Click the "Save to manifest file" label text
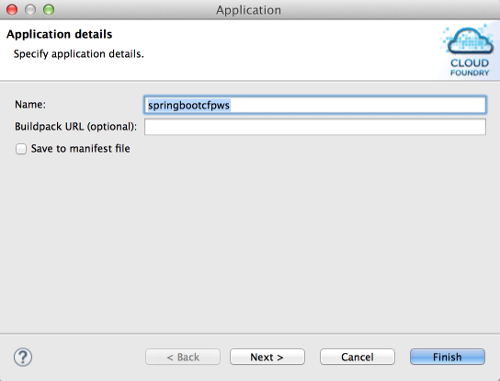The image size is (500, 381). click(81, 149)
